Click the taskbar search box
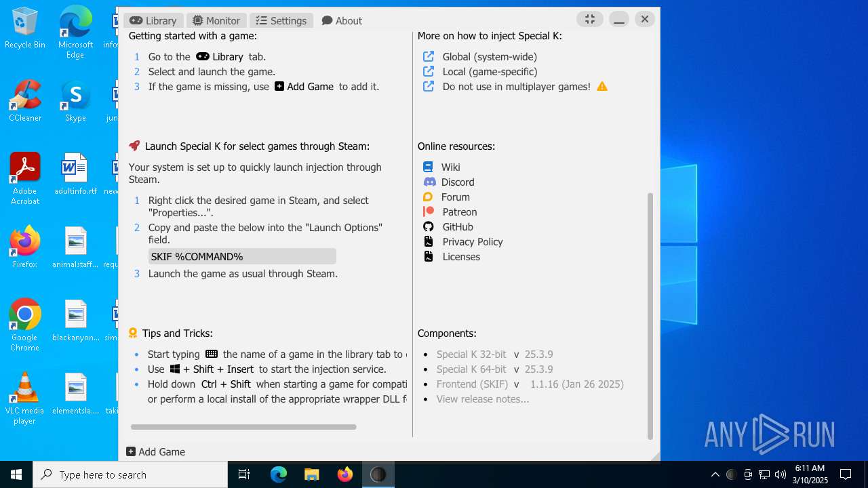This screenshot has width=868, height=488. (x=130, y=474)
